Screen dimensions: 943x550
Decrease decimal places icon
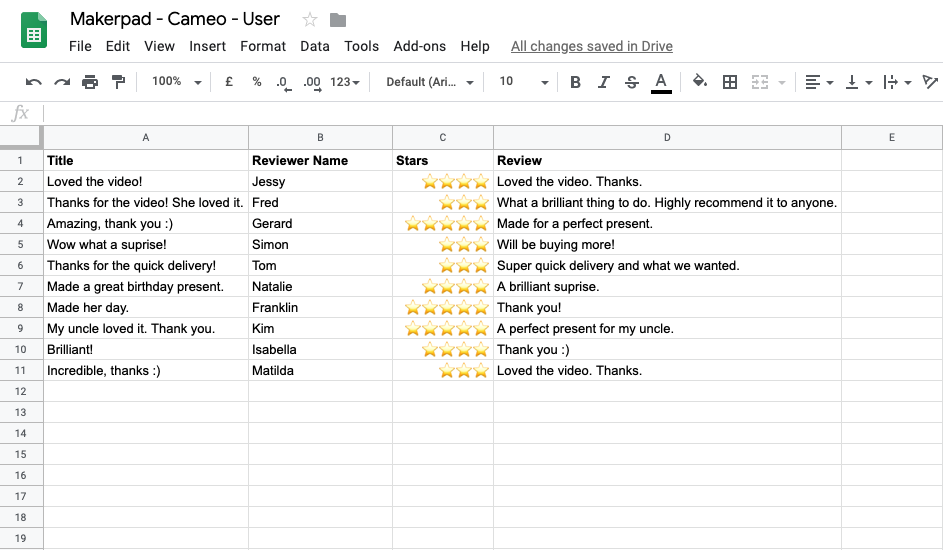pyautogui.click(x=283, y=83)
